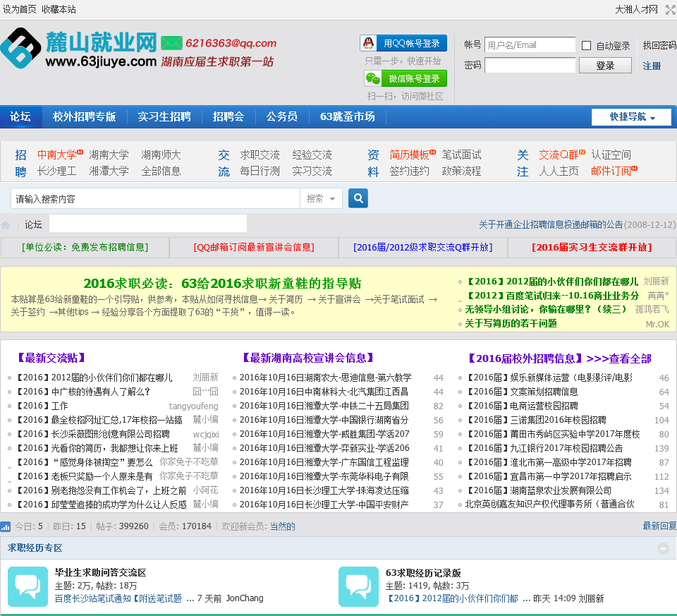Open the 湖南大学 recruitment link
The width and height of the screenshot is (677, 616).
point(109,155)
